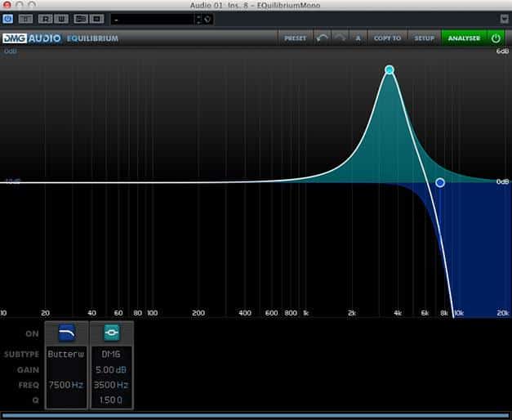Toggle the low-pass band on/off icon
Image resolution: width=512 pixels, height=420 pixels.
click(x=67, y=333)
